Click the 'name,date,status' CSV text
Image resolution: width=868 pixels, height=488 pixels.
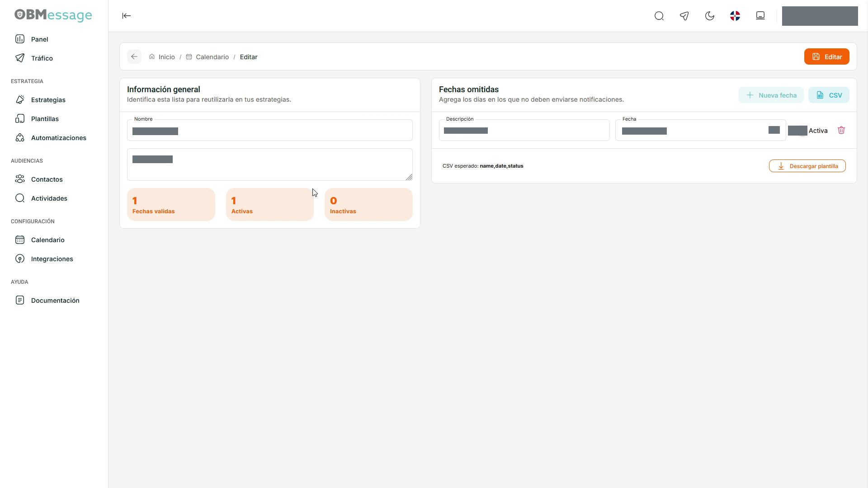coord(501,166)
